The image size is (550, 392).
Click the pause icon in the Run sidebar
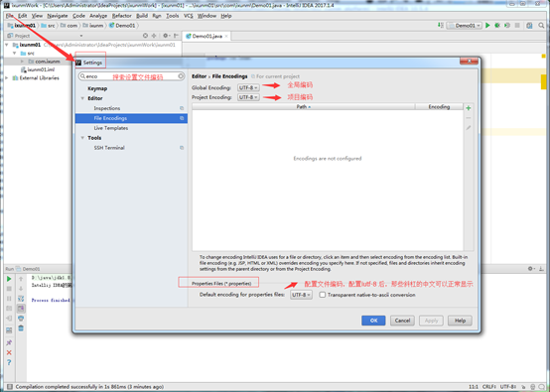click(x=9, y=299)
